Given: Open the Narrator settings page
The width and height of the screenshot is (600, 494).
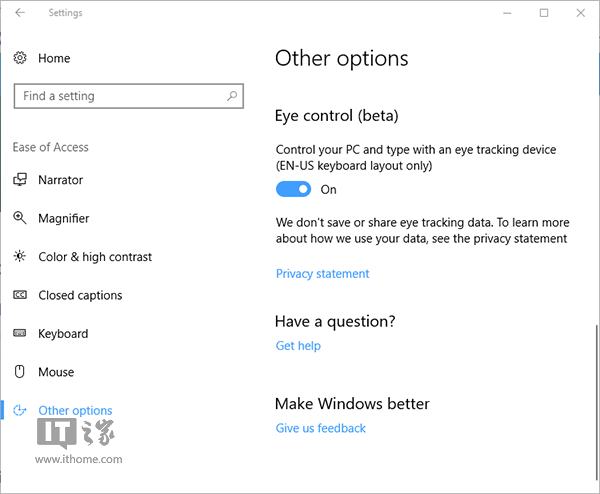Looking at the screenshot, I should click(x=60, y=180).
